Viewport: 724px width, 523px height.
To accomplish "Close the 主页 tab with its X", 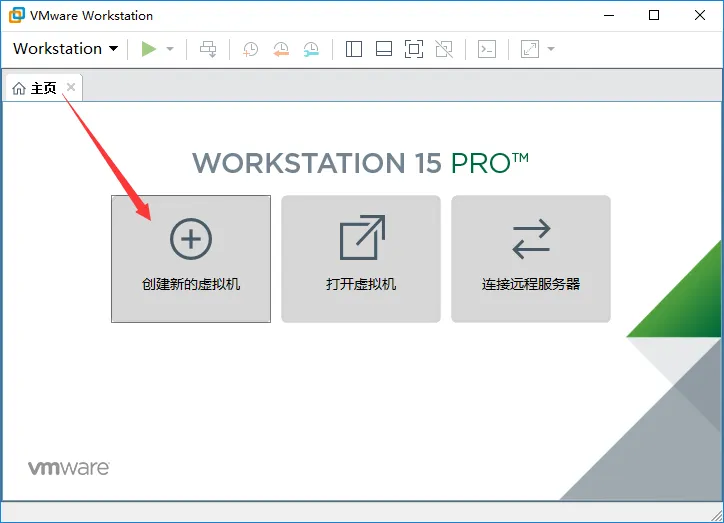I will (x=71, y=87).
